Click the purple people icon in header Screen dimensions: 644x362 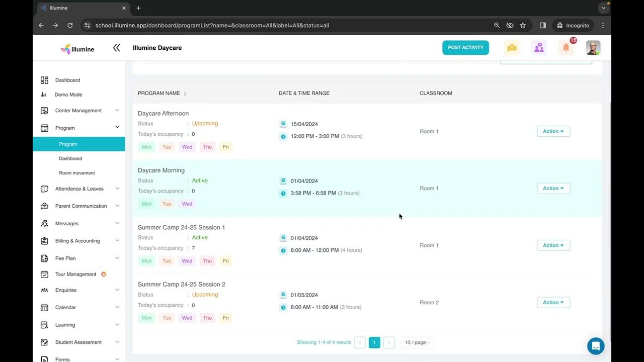[539, 48]
